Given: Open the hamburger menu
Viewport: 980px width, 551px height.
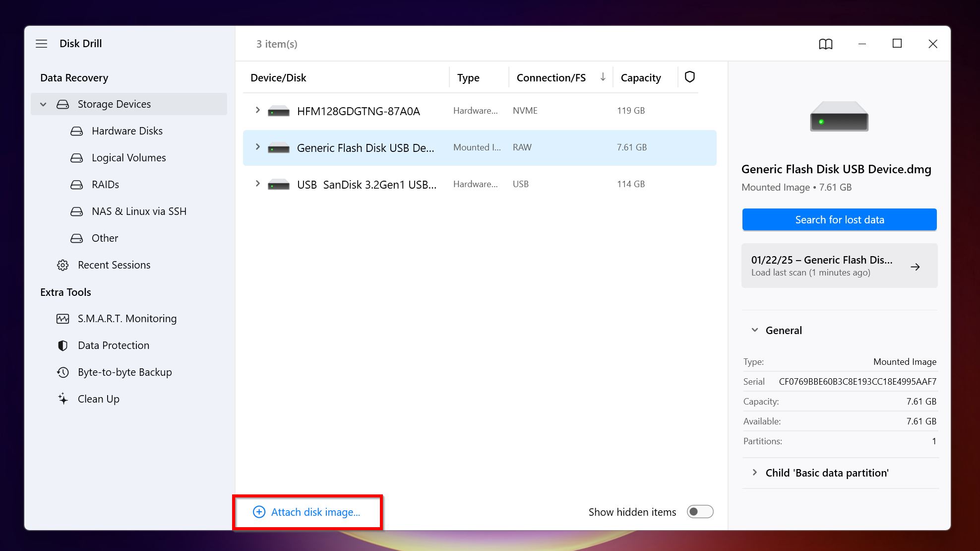Looking at the screenshot, I should [42, 44].
